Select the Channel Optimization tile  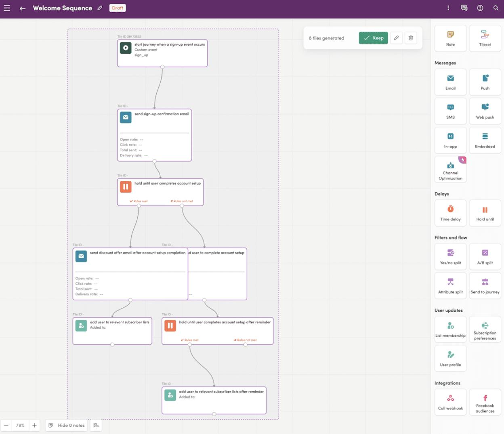450,170
